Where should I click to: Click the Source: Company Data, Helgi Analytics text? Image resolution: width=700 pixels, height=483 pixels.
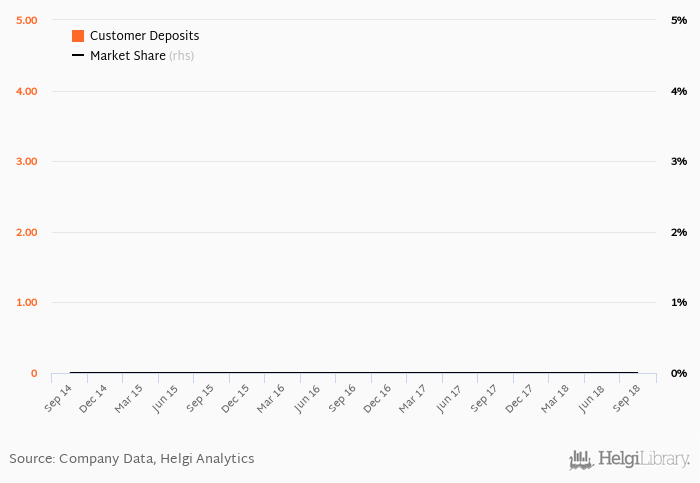click(x=132, y=459)
